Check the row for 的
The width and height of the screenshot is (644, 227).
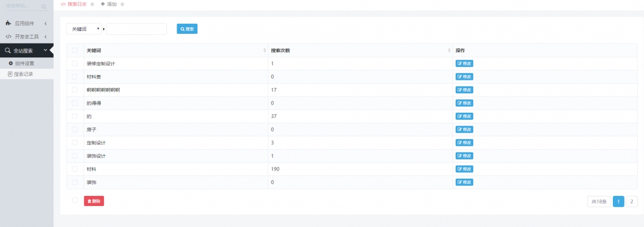coord(75,116)
